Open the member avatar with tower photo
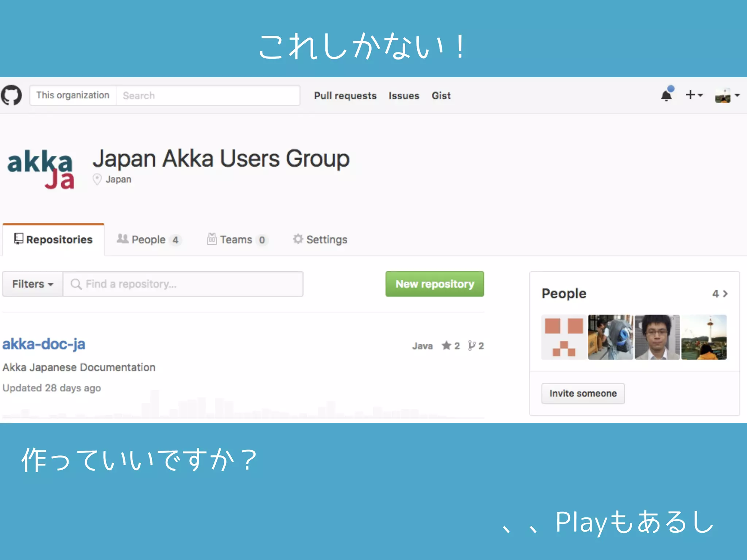 pos(704,337)
